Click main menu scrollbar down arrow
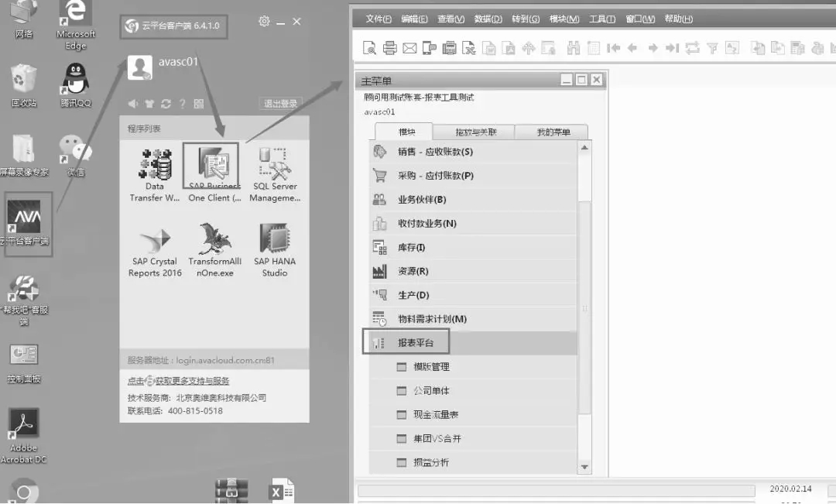 click(x=585, y=467)
